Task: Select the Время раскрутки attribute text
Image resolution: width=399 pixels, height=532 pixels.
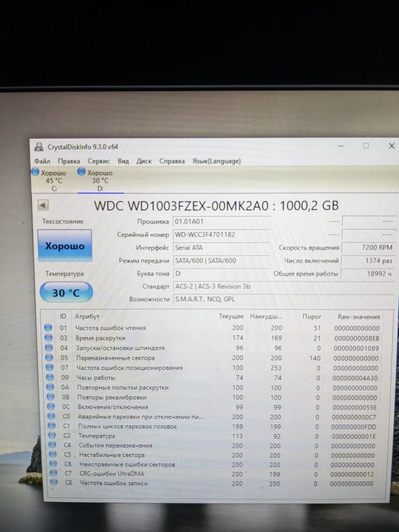Action: (100, 338)
